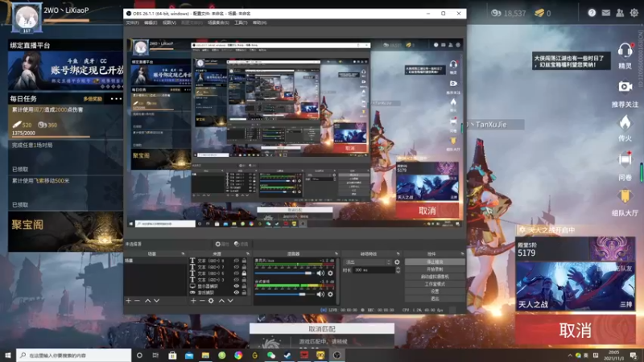
Task: Toggle lock on 显示器捕获 source
Action: point(244,286)
